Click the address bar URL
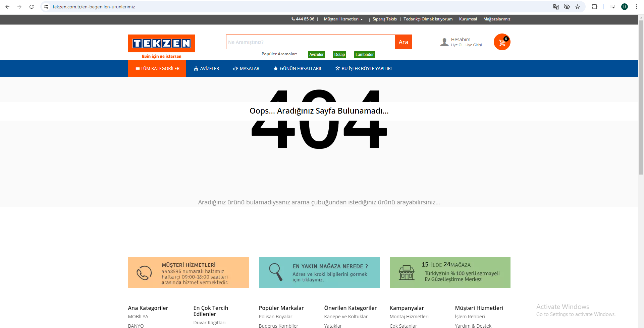 (x=94, y=7)
